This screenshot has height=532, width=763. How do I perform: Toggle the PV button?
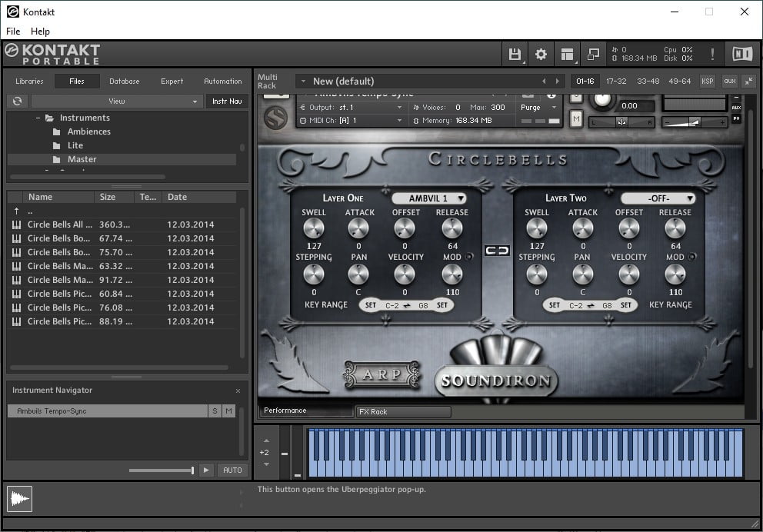coord(736,118)
